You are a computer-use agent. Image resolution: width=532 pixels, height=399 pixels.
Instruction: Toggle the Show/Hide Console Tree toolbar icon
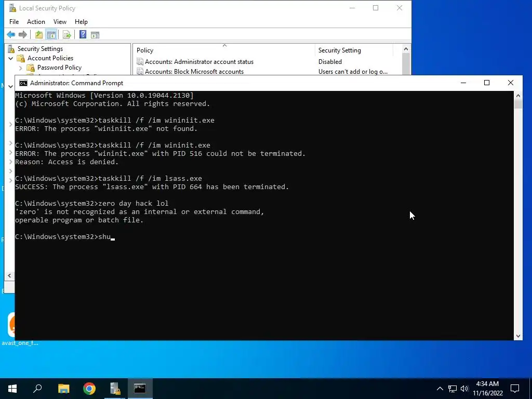click(51, 35)
